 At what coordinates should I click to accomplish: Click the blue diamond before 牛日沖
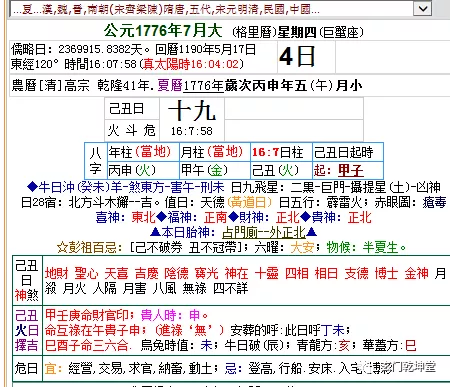point(32,187)
